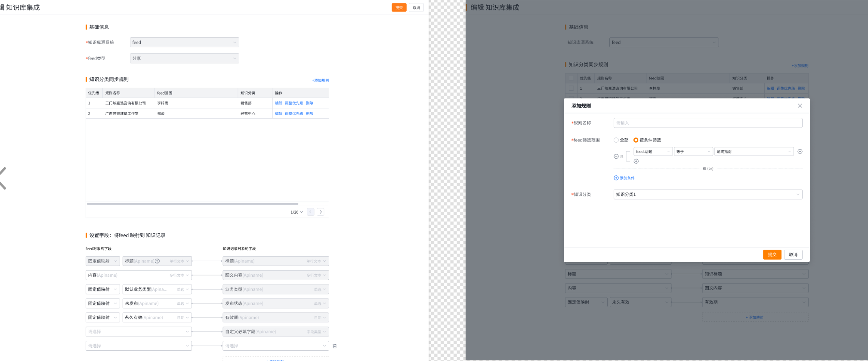Open the feed.话题 field dropdown
This screenshot has height=361, width=868.
653,151
